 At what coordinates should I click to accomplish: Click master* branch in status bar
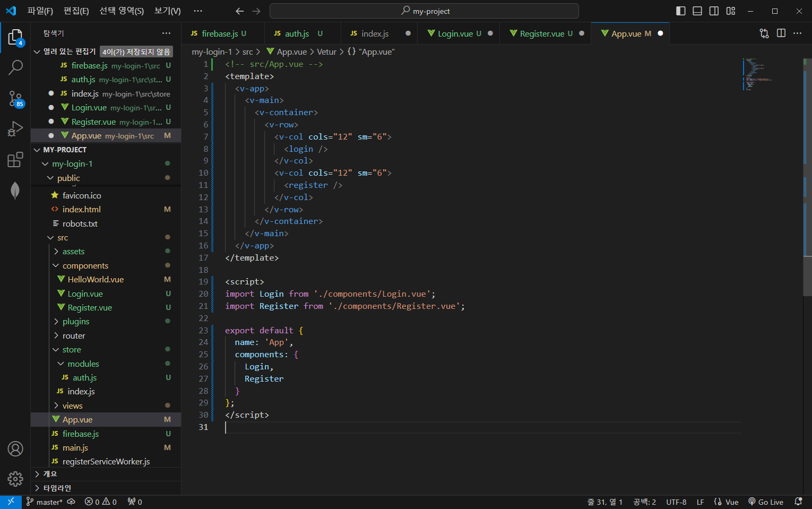(x=44, y=502)
